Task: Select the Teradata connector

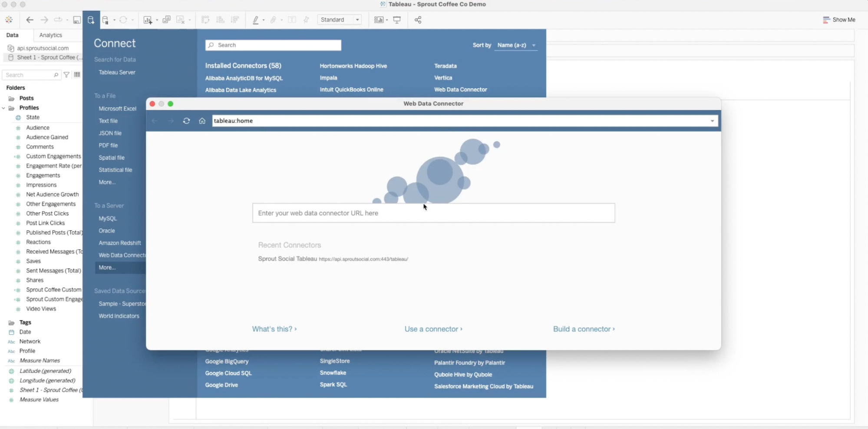Action: [x=445, y=66]
